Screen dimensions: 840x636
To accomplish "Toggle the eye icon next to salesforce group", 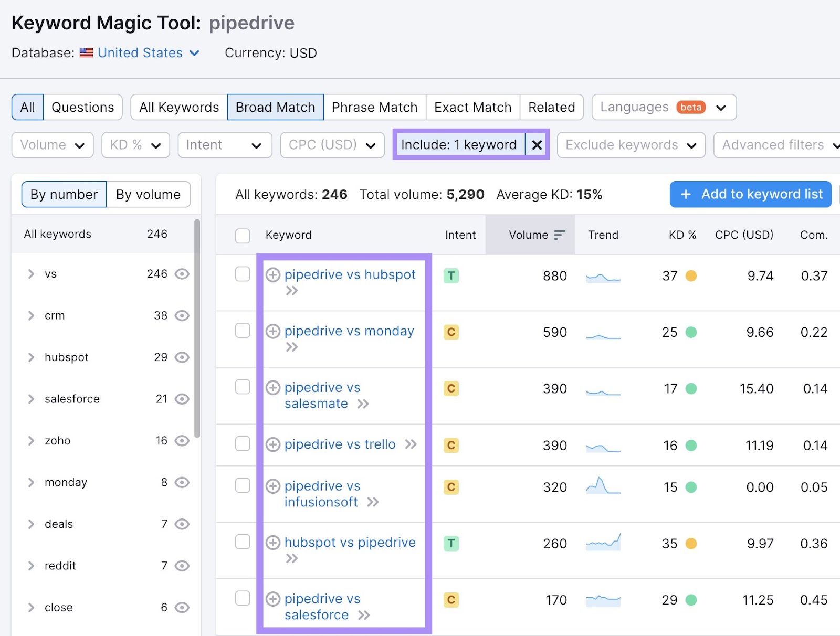I will (x=182, y=399).
